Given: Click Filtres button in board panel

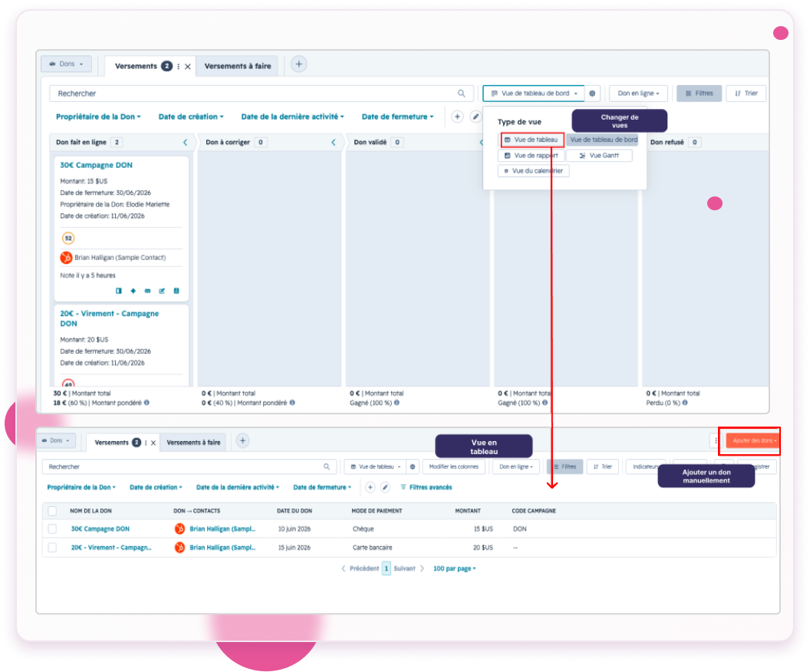Looking at the screenshot, I should point(699,94).
